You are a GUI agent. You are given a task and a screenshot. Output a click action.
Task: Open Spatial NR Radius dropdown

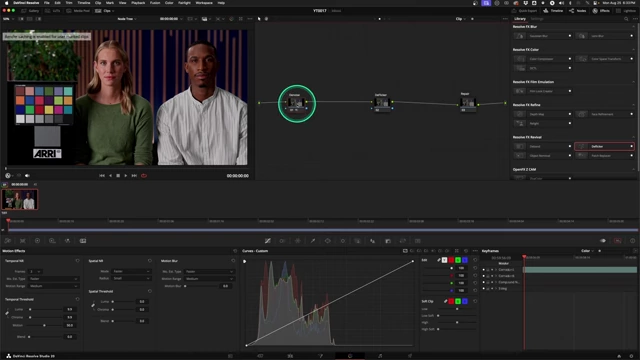click(131, 278)
